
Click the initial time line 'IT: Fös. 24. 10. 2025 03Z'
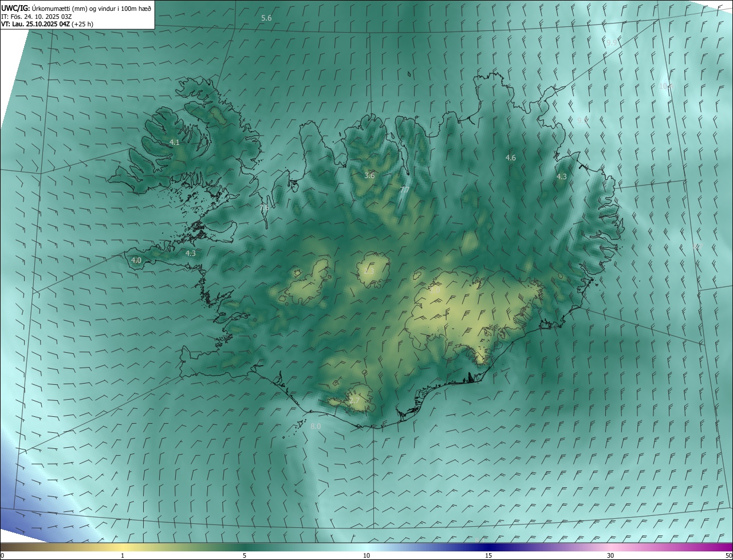coord(37,16)
